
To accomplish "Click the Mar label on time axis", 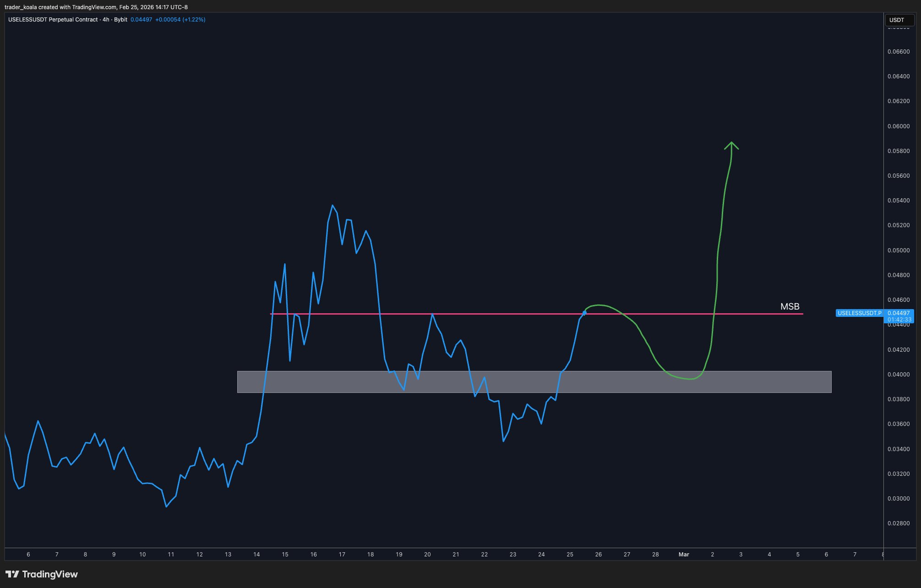I will 683,555.
